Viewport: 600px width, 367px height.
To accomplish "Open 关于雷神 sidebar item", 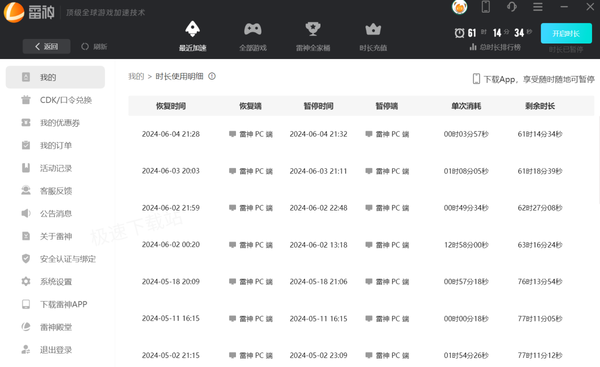I will (55, 236).
